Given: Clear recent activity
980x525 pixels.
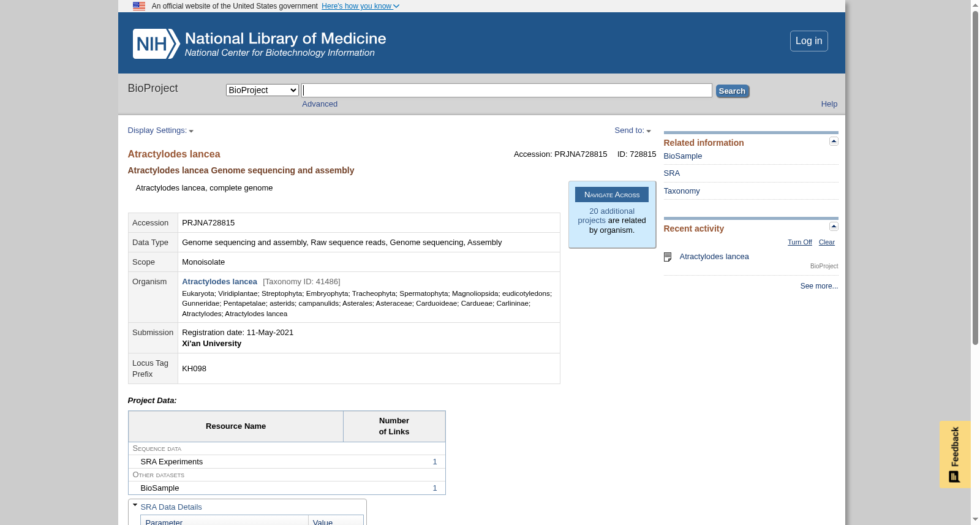Looking at the screenshot, I should 827,243.
